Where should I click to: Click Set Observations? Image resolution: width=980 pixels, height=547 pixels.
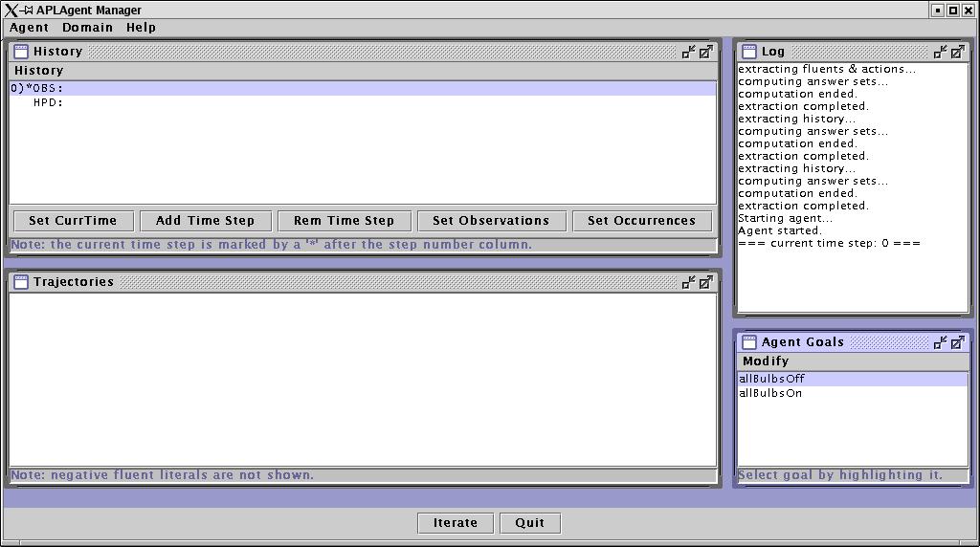[x=491, y=221]
